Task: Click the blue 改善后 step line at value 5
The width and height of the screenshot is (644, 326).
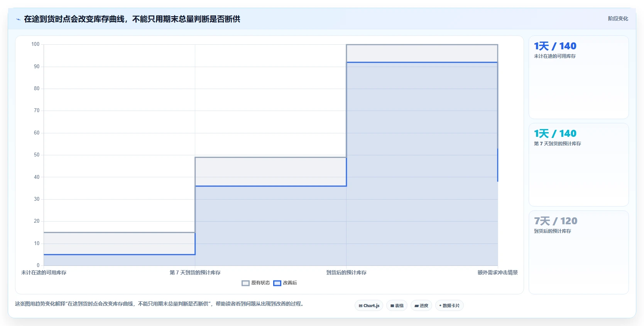Action: (119, 254)
